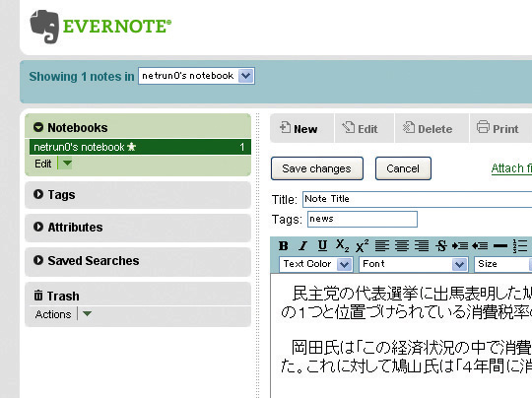This screenshot has height=398, width=532.
Task: Apply Strikethrough formatting
Action: pyautogui.click(x=441, y=245)
